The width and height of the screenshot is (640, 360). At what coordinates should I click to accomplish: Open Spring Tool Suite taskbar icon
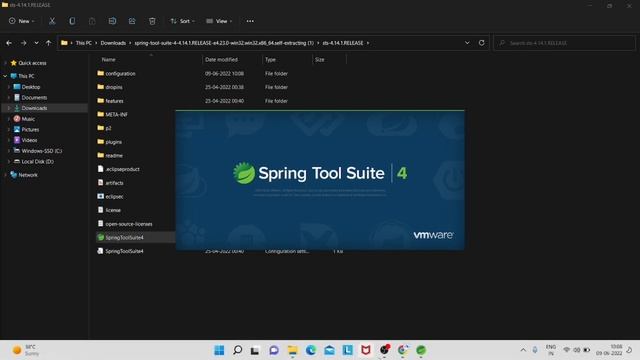421,350
